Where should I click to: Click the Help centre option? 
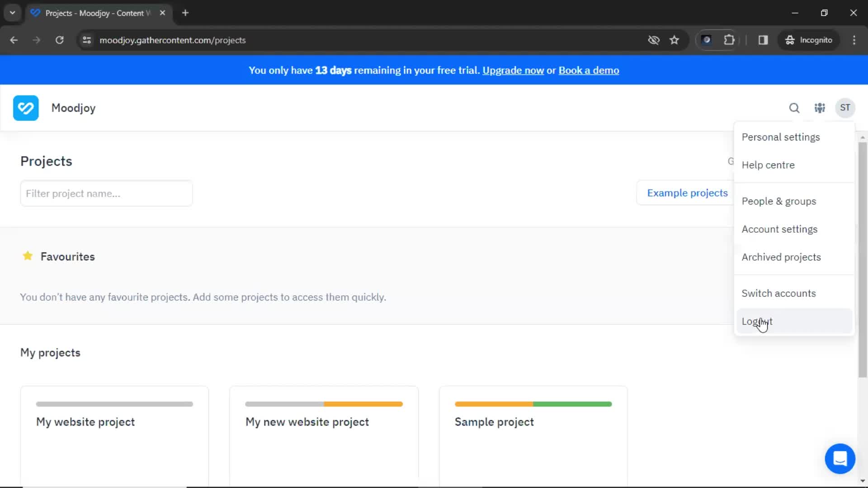click(769, 164)
